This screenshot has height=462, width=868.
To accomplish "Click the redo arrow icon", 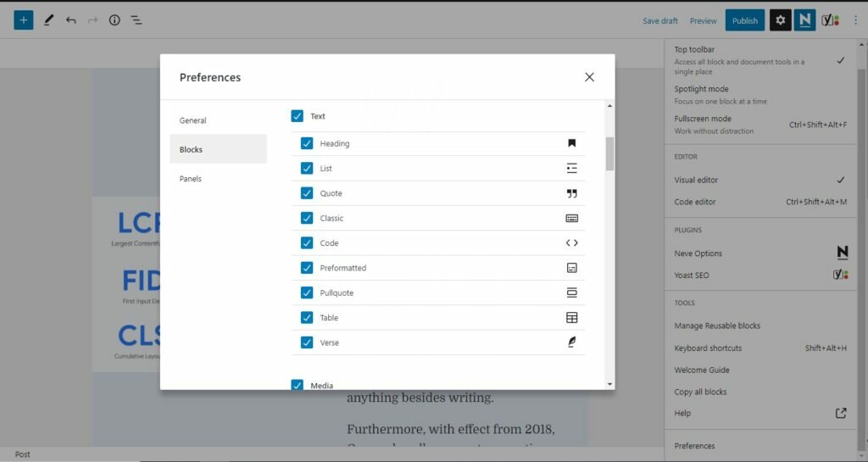I will (x=92, y=20).
